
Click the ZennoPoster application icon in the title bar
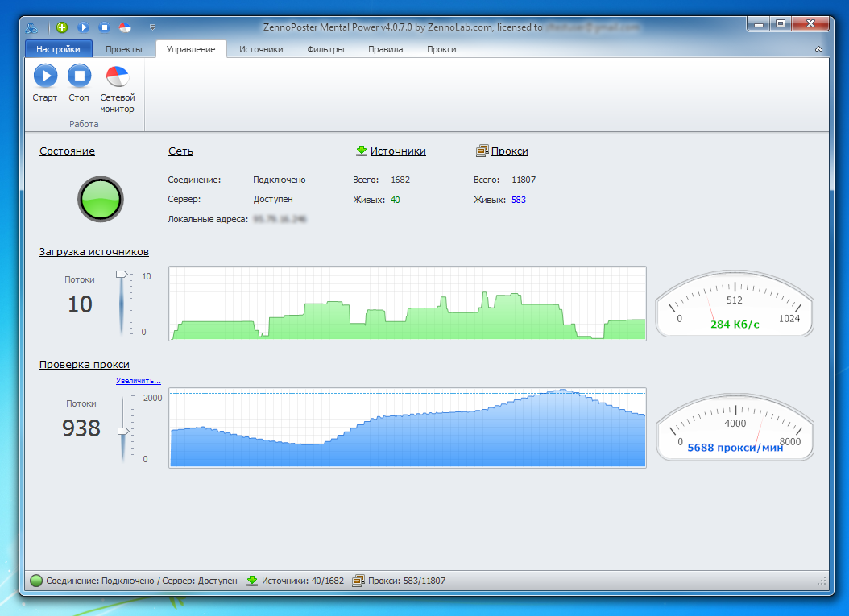point(32,27)
